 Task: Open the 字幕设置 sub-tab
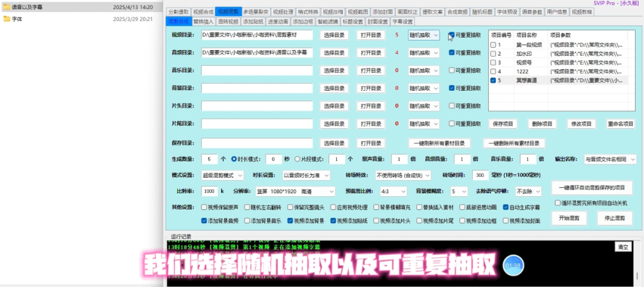(x=402, y=21)
